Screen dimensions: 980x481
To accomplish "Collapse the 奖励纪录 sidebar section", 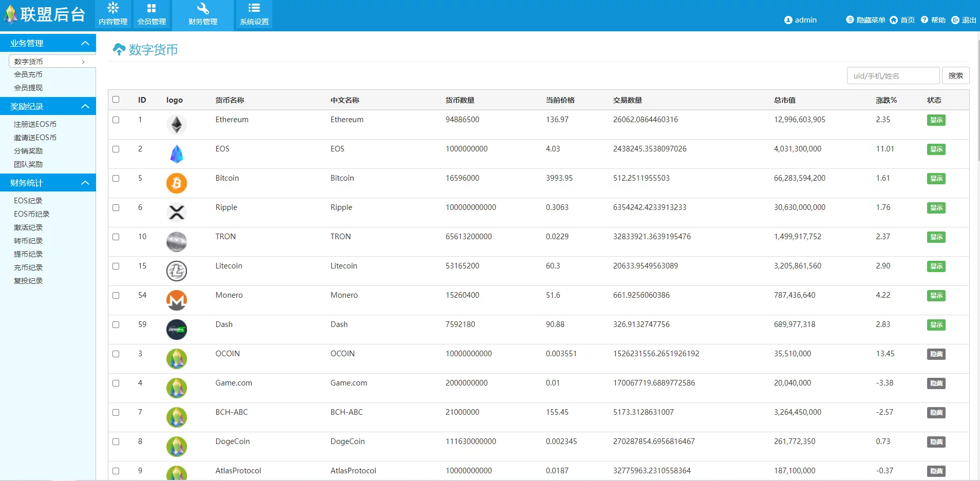I will pyautogui.click(x=85, y=106).
